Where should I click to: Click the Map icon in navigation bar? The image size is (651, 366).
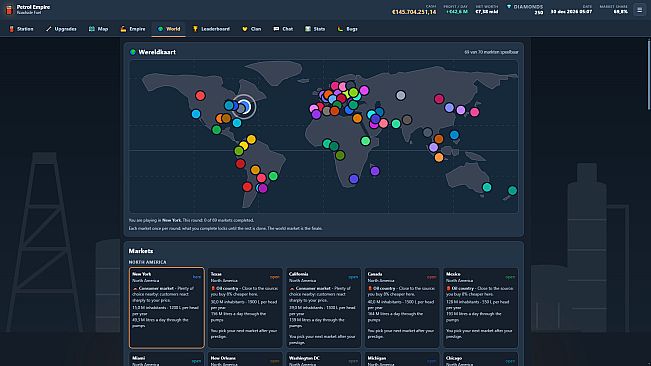92,29
